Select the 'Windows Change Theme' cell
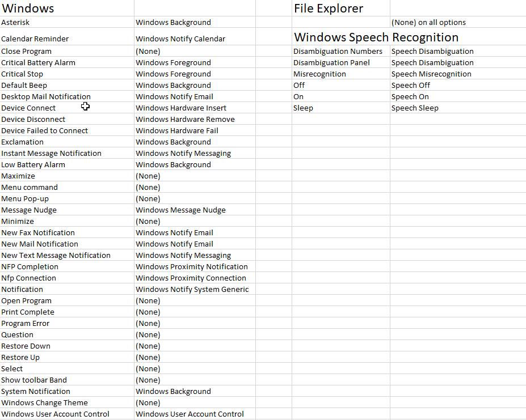526x420 pixels. [67, 402]
